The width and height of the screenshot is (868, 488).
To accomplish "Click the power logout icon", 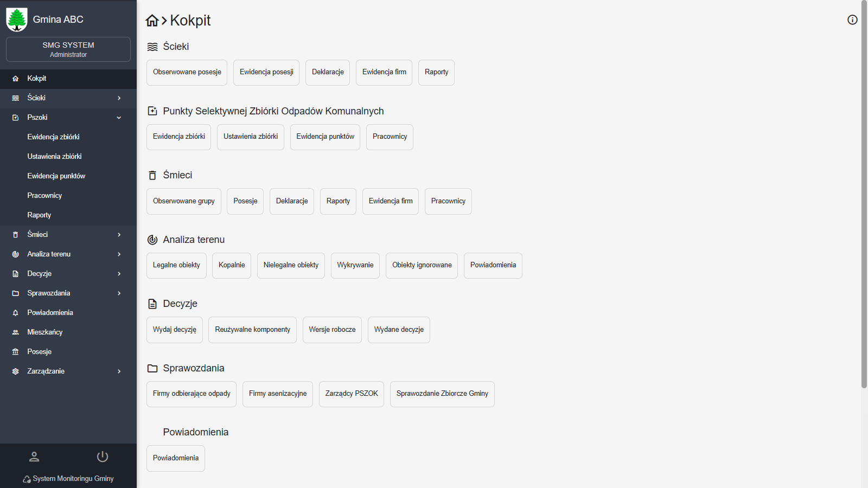I will tap(103, 457).
